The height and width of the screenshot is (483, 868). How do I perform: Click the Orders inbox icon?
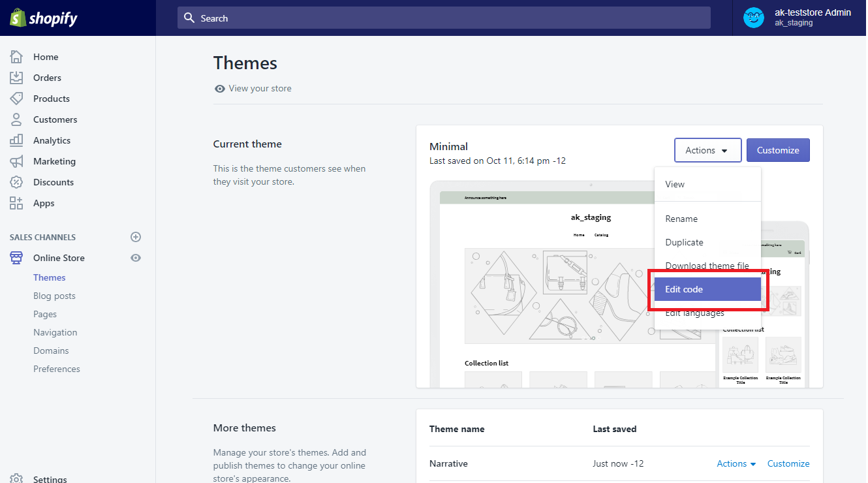[x=16, y=78]
